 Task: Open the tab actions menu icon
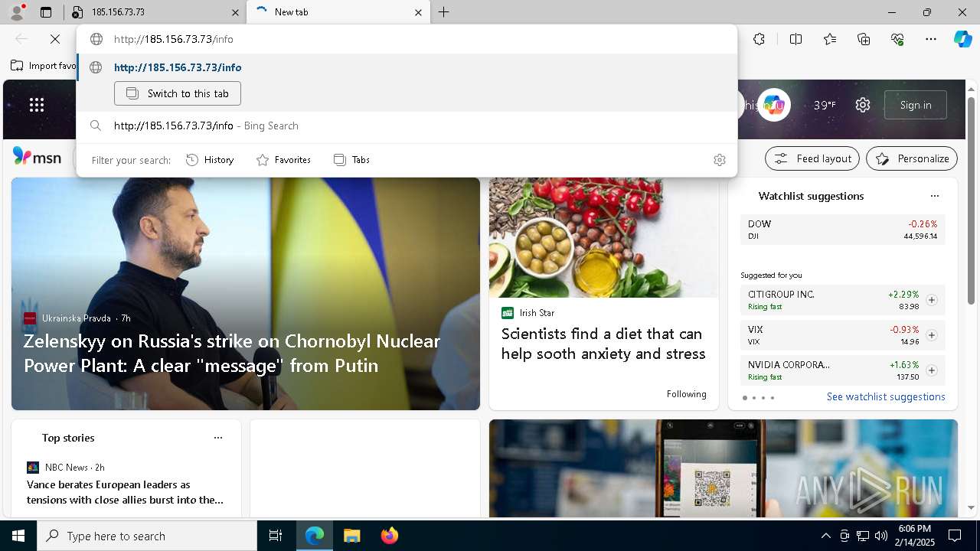46,12
